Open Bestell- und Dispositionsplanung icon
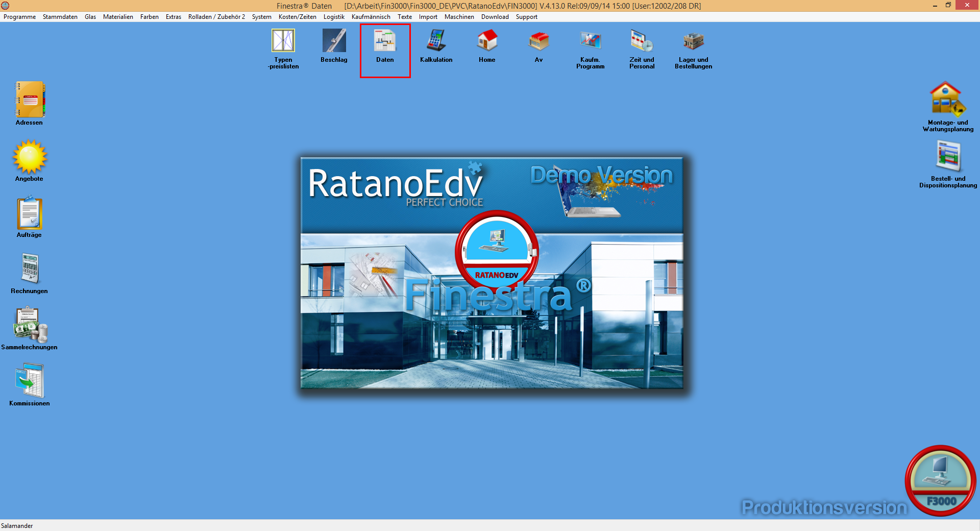The height and width of the screenshot is (531, 980). point(948,156)
